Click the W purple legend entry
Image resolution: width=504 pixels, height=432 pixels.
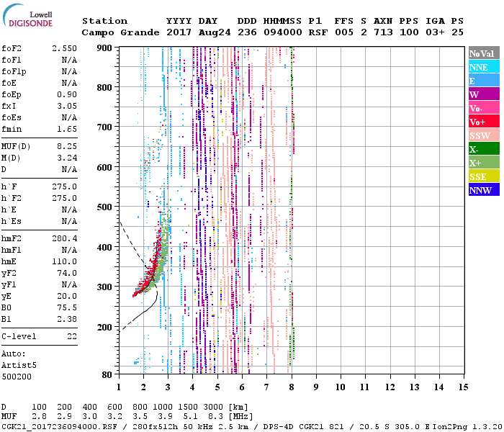click(x=483, y=94)
